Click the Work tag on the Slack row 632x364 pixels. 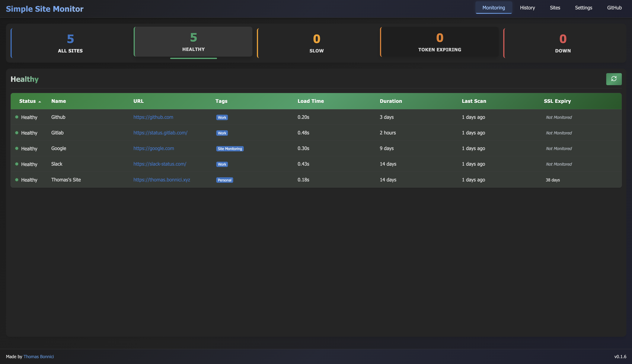(222, 164)
